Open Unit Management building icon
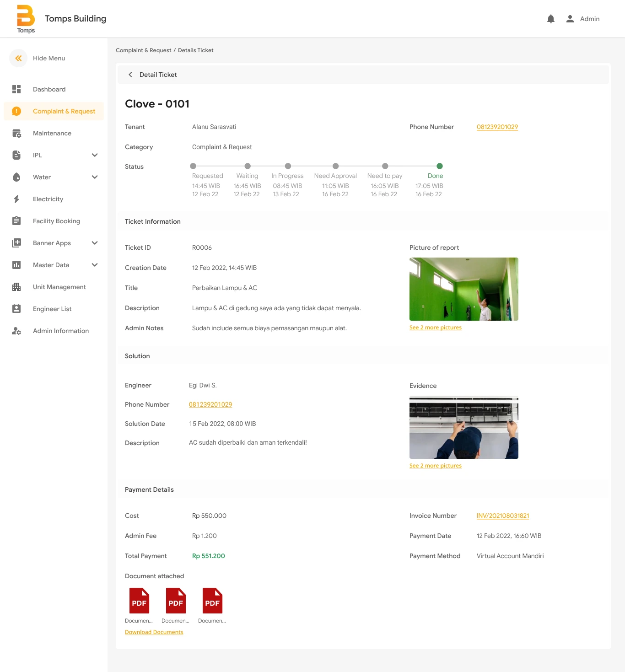 click(x=17, y=287)
